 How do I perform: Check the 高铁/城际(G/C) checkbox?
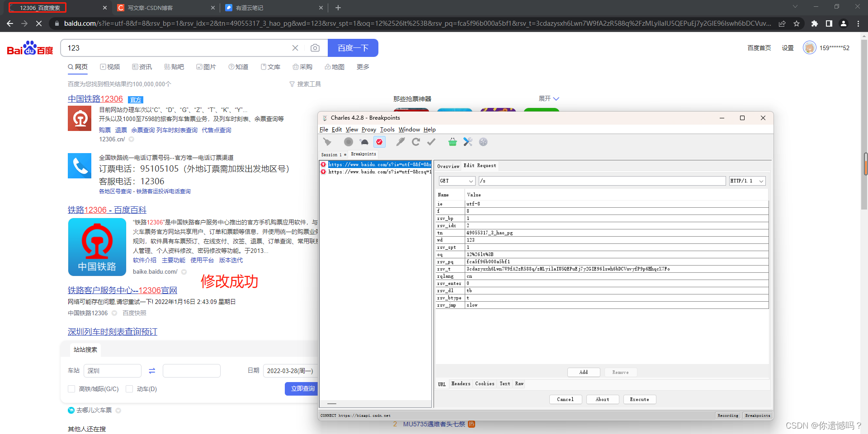click(71, 389)
